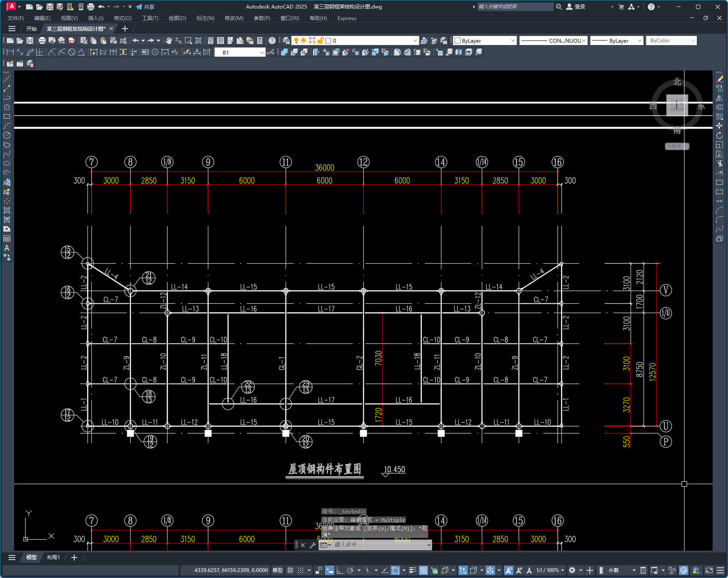Close the 某三层钢框架结构设计图 drawing tab
728x578 pixels.
(x=111, y=29)
